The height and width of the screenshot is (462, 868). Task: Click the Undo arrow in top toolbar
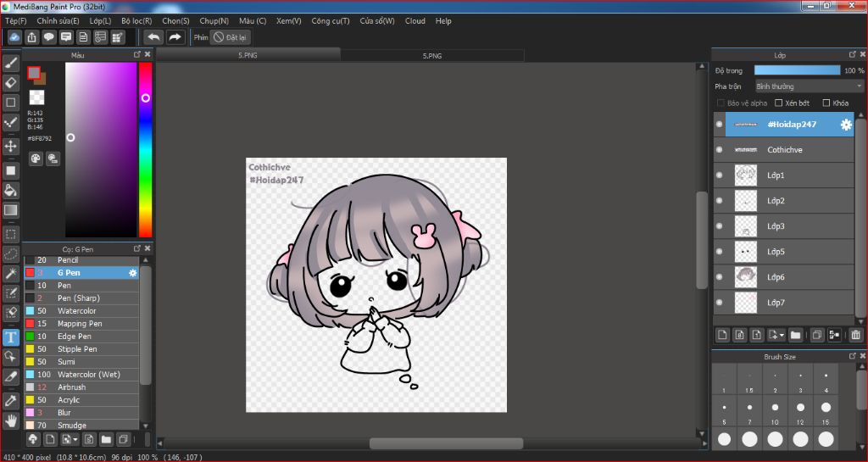click(x=153, y=37)
